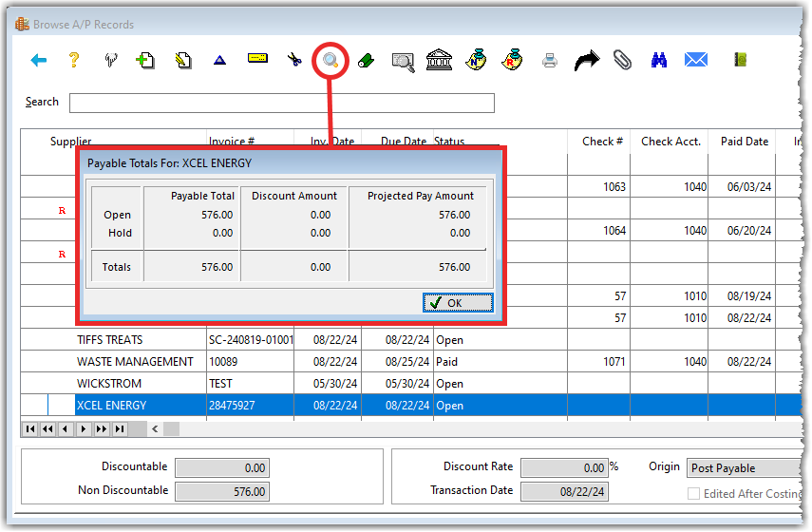Add a new record with green plus page icon
Viewport: 812px width, 532px height.
[x=145, y=61]
